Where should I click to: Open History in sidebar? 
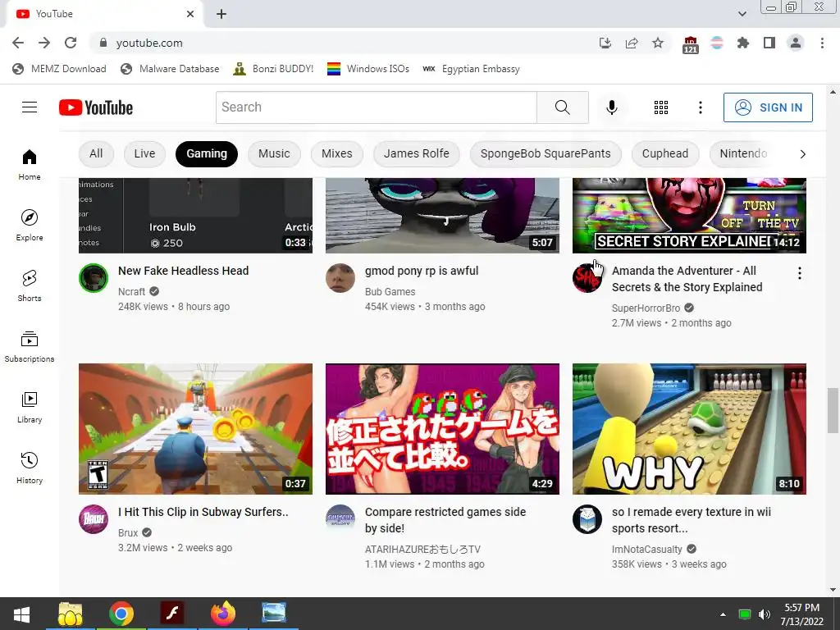point(30,468)
